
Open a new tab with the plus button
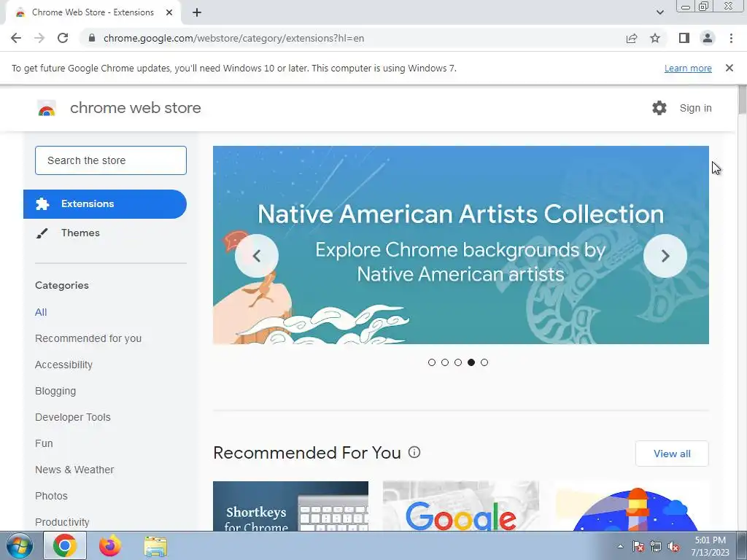point(197,12)
